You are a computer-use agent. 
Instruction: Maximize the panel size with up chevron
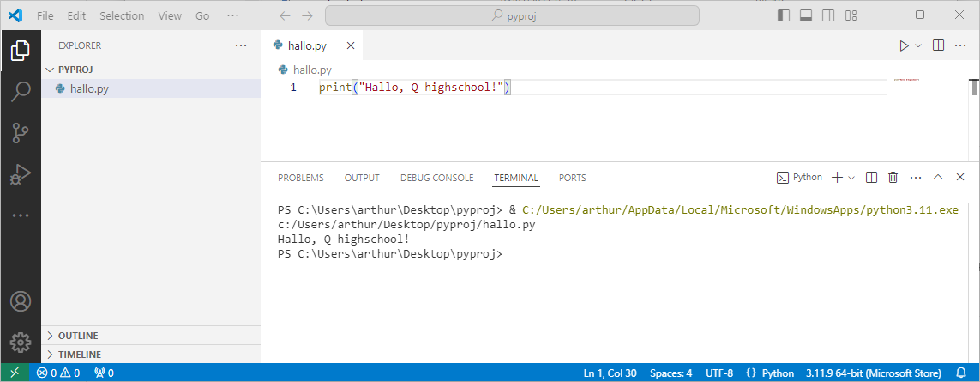(937, 177)
